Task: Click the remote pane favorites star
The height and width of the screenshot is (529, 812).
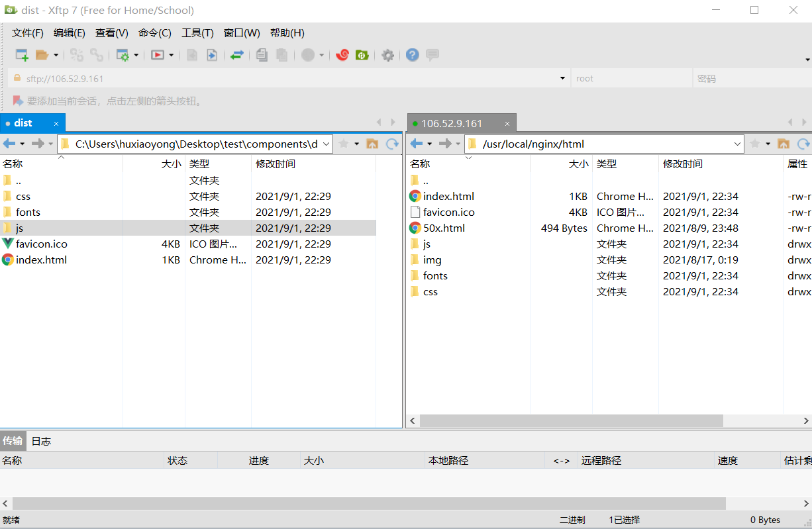Action: pos(754,144)
